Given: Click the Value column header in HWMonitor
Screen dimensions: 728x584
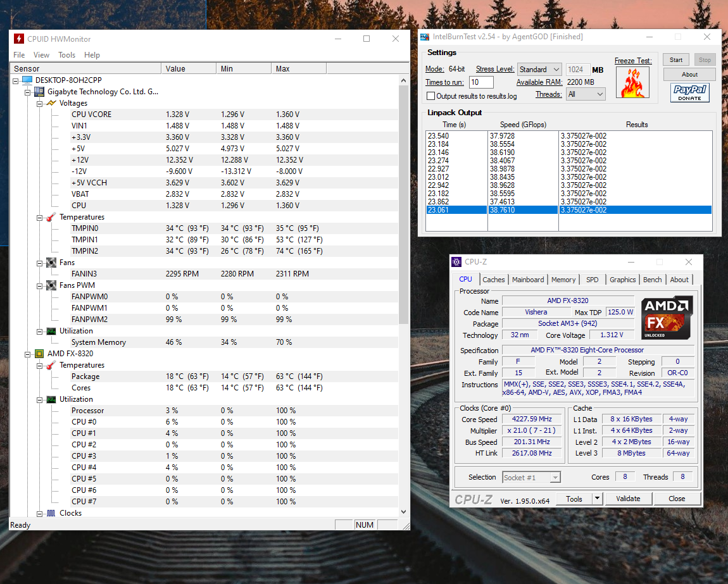Looking at the screenshot, I should point(189,69).
